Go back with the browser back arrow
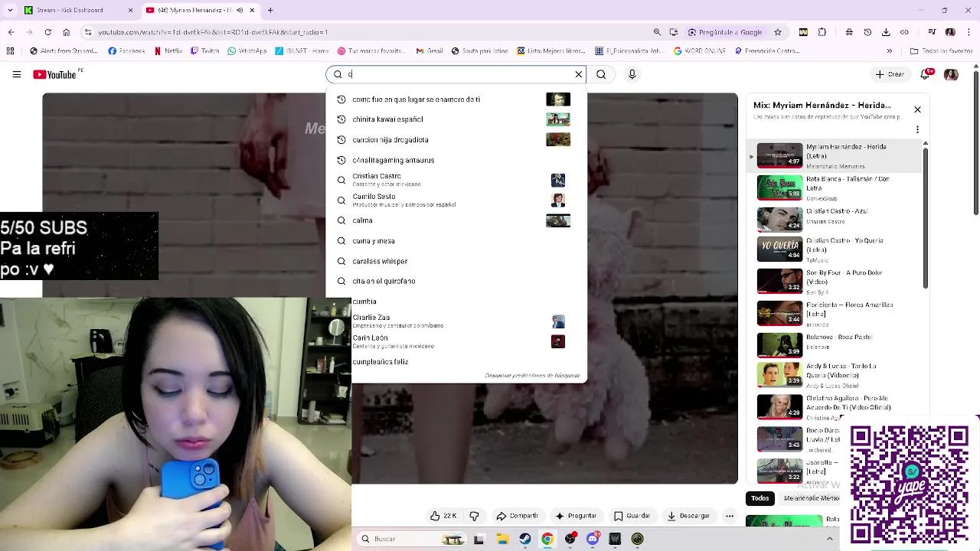The height and width of the screenshot is (551, 980). point(11,32)
